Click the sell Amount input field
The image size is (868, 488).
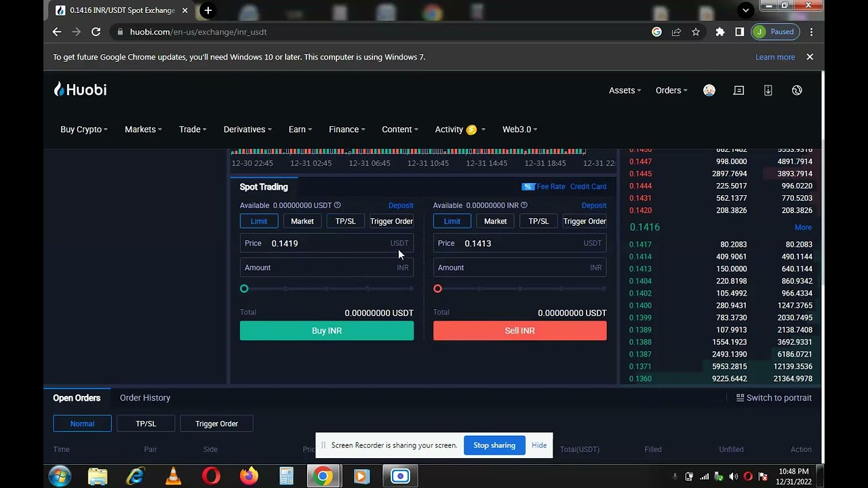(x=520, y=268)
